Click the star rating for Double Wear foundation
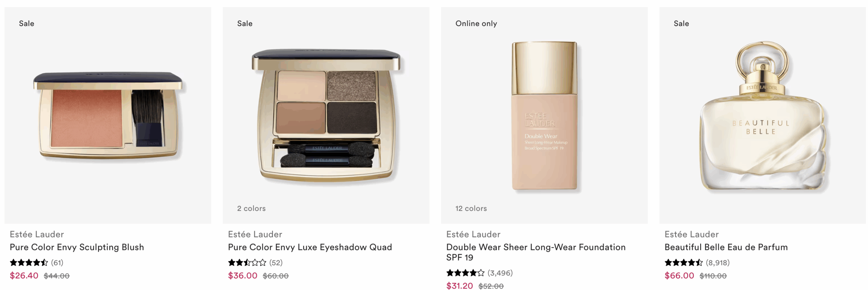The height and width of the screenshot is (290, 868). [466, 273]
